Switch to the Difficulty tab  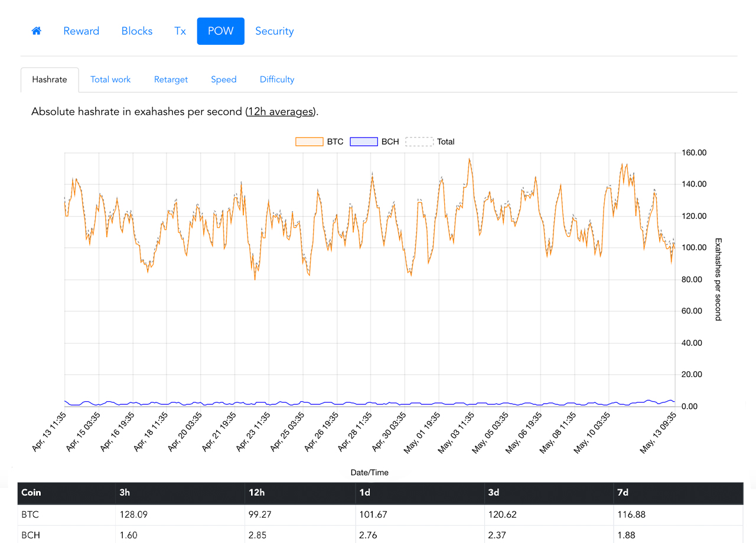coord(277,79)
